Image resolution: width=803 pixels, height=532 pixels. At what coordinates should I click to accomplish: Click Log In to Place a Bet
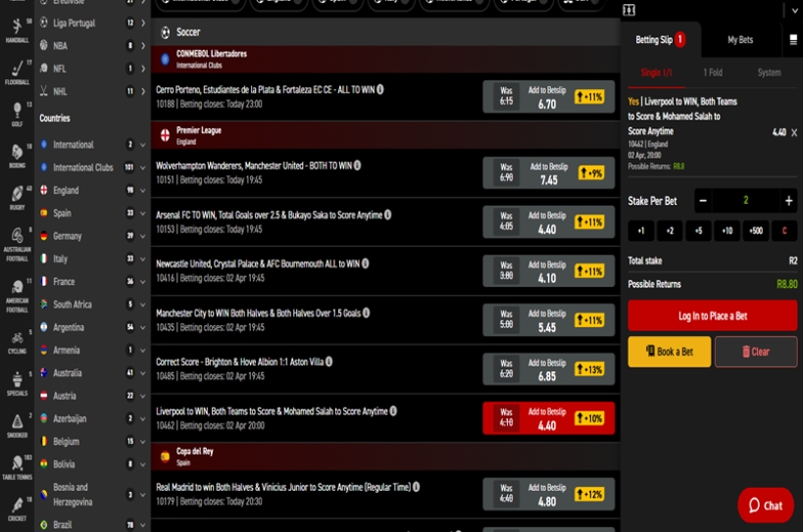713,315
